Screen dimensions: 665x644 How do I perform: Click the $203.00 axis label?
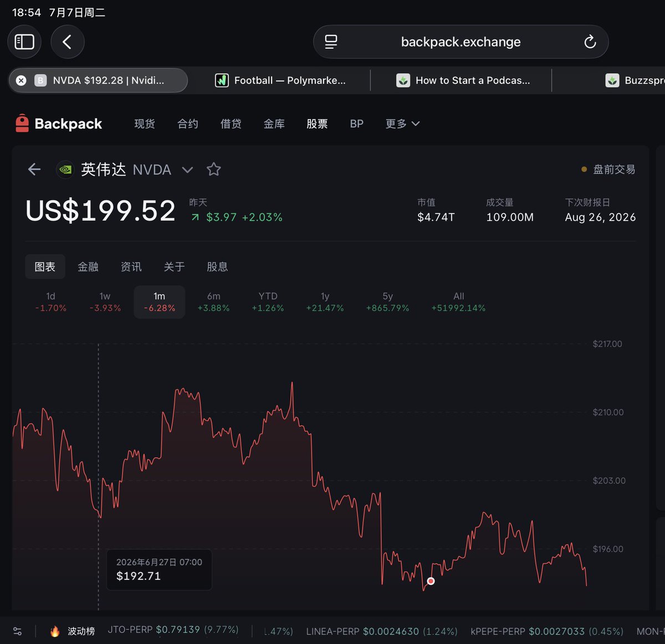click(x=609, y=481)
